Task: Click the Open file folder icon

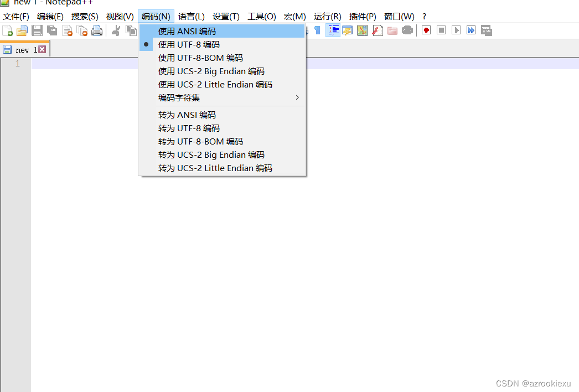Action: coord(22,30)
